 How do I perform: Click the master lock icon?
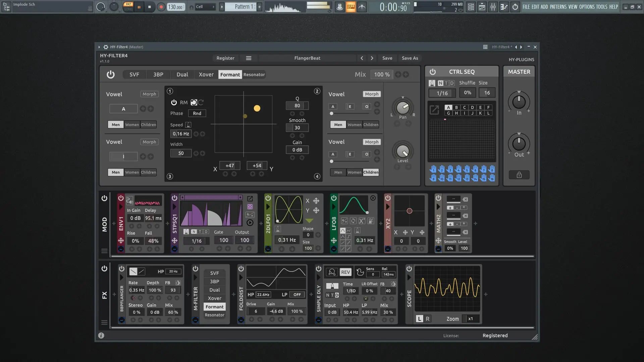click(519, 175)
